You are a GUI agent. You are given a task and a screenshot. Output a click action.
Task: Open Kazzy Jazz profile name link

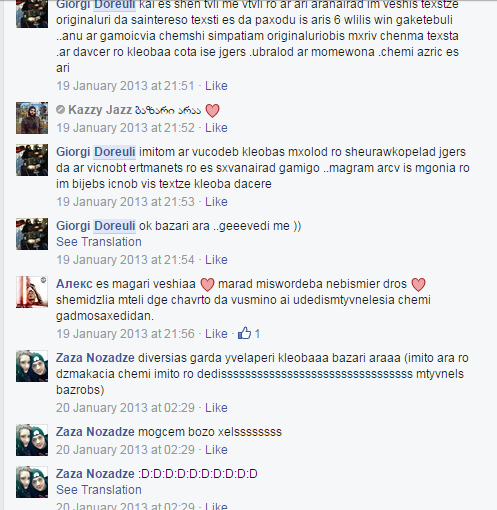point(100,110)
